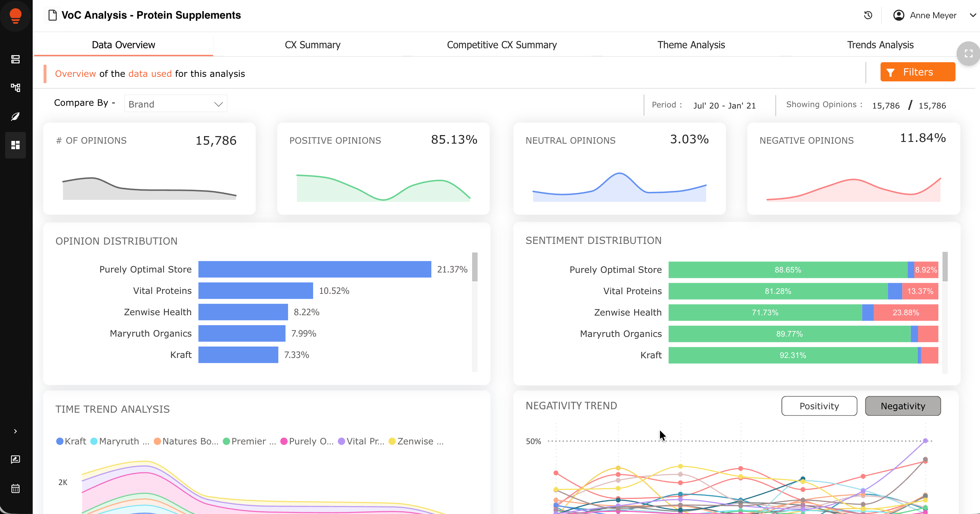Open the data list sidebar icon
Screen dimensions: 980x514
point(15,59)
